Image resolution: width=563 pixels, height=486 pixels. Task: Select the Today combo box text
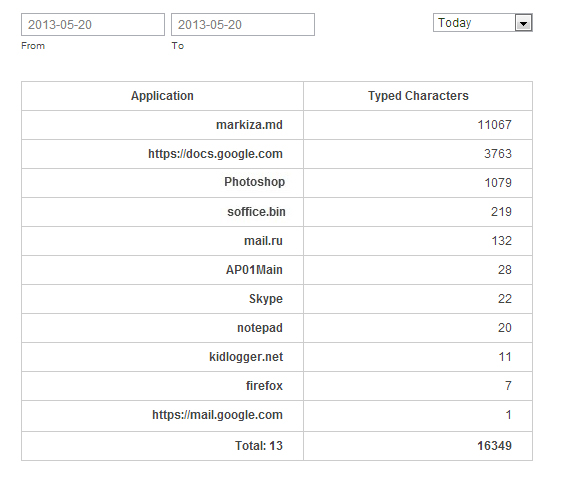(x=454, y=23)
